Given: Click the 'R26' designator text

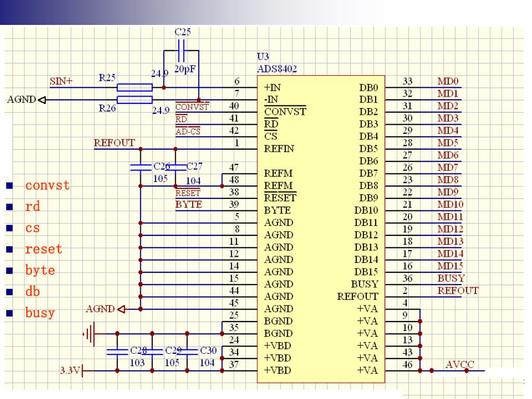Looking at the screenshot, I should coord(107,108).
